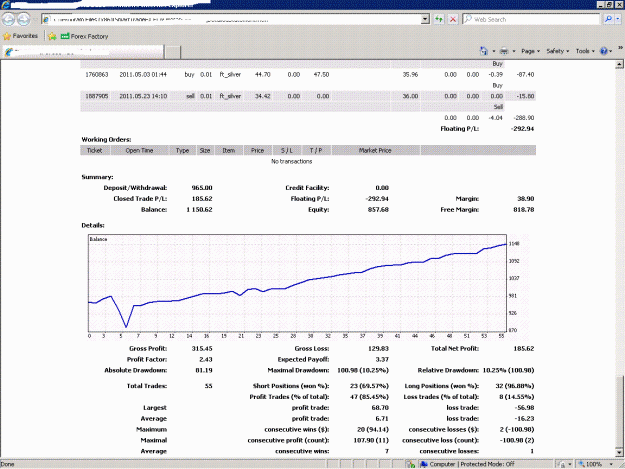Click the Free Margin value 818.78
This screenshot has width=625, height=469.
click(x=523, y=210)
